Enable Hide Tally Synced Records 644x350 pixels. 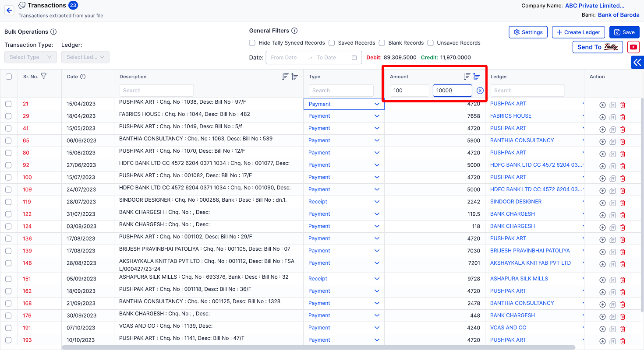pyautogui.click(x=252, y=43)
